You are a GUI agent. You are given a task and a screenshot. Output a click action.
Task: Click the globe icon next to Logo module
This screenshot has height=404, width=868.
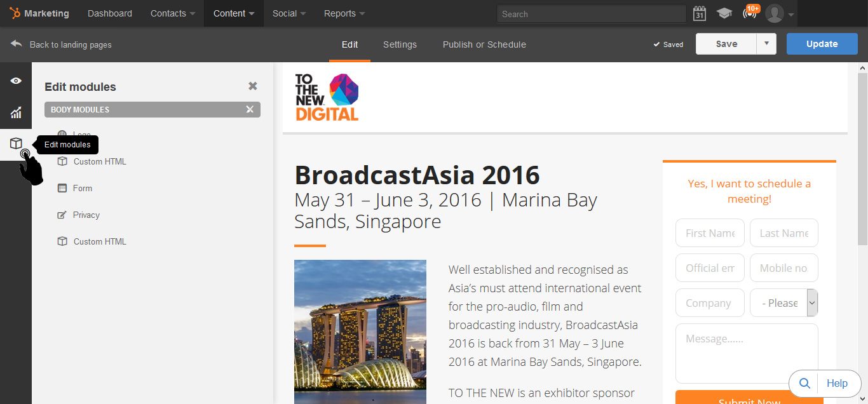(62, 135)
